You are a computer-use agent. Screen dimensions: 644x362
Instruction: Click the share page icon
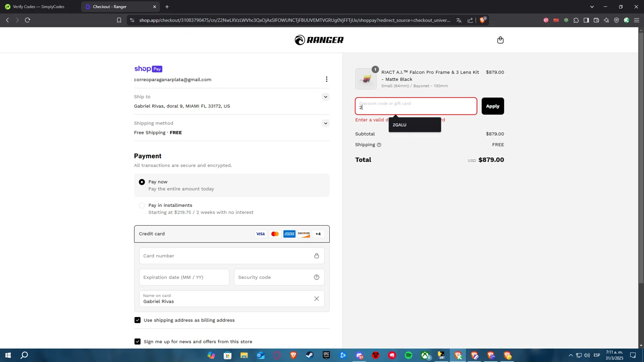(x=470, y=20)
